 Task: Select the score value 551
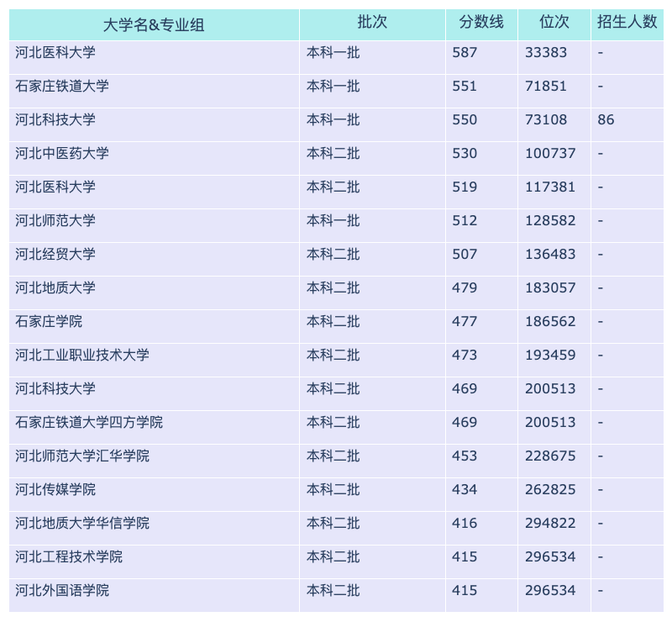(465, 87)
